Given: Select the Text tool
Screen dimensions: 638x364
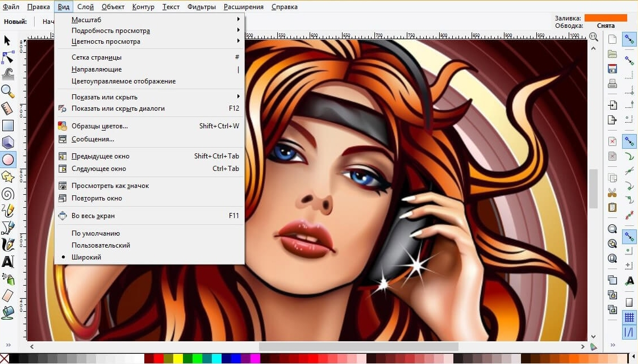Looking at the screenshot, I should (x=8, y=262).
